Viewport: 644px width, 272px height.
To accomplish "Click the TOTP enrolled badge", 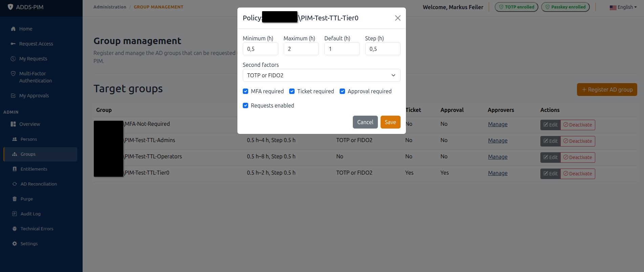I will pos(516,7).
